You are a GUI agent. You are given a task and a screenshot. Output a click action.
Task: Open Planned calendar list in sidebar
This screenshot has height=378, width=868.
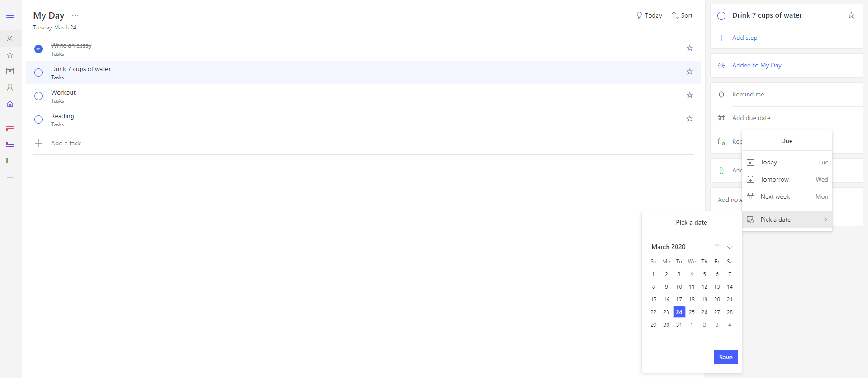(x=10, y=71)
